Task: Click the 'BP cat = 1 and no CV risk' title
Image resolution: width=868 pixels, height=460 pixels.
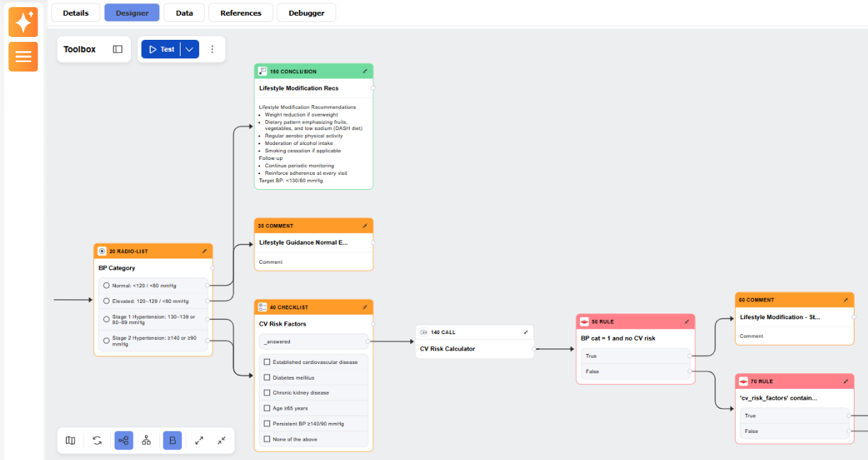Action: click(x=618, y=338)
